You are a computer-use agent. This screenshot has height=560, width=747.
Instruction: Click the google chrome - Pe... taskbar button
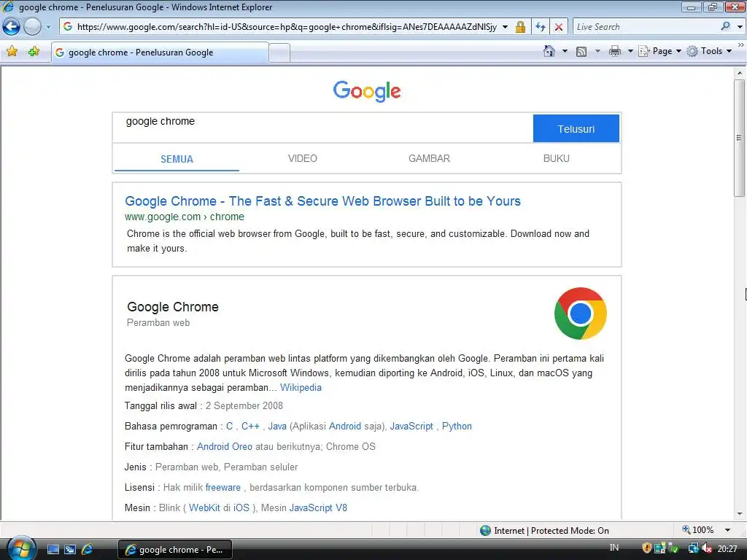click(175, 550)
